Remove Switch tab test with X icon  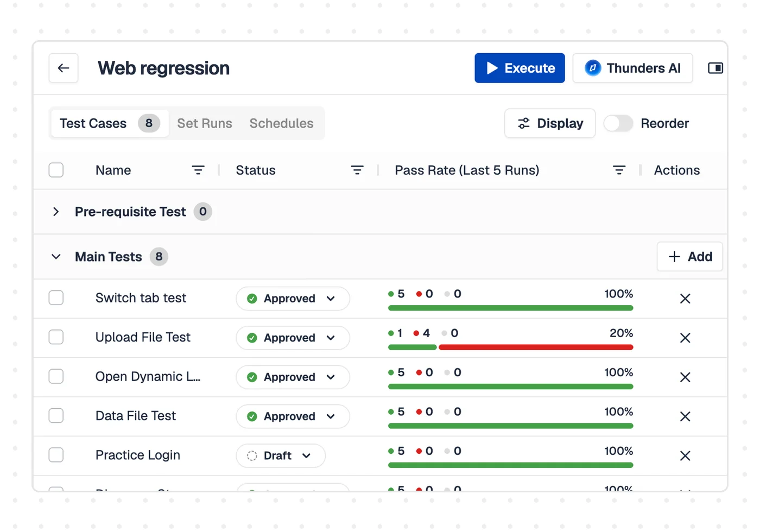pyautogui.click(x=685, y=299)
